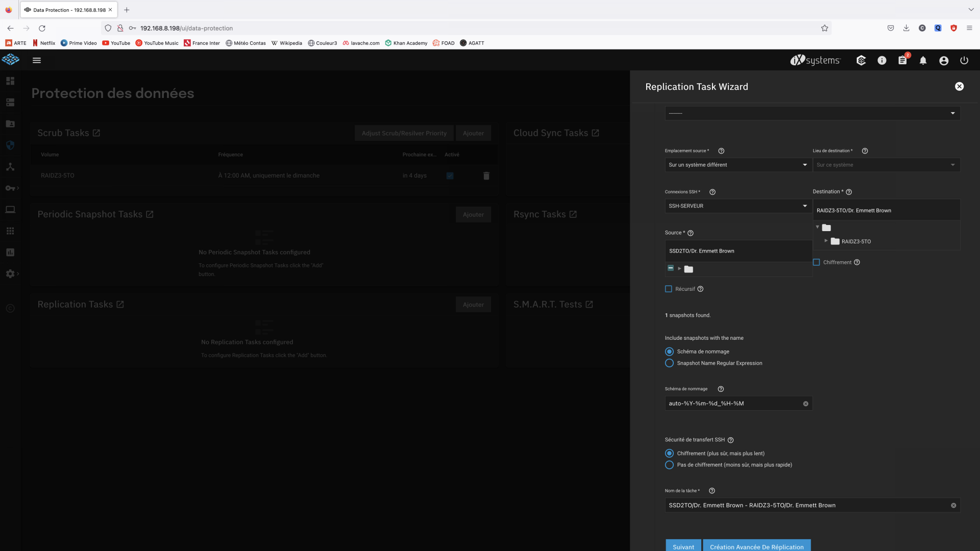Screen dimensions: 980x551
Task: Open the Network icon in sidebar
Action: 10,167
